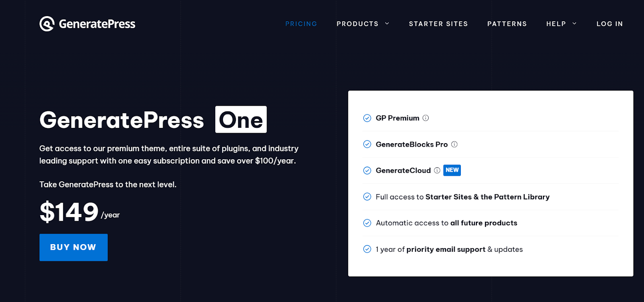Click info icon next to GenerateCloud

[437, 171]
